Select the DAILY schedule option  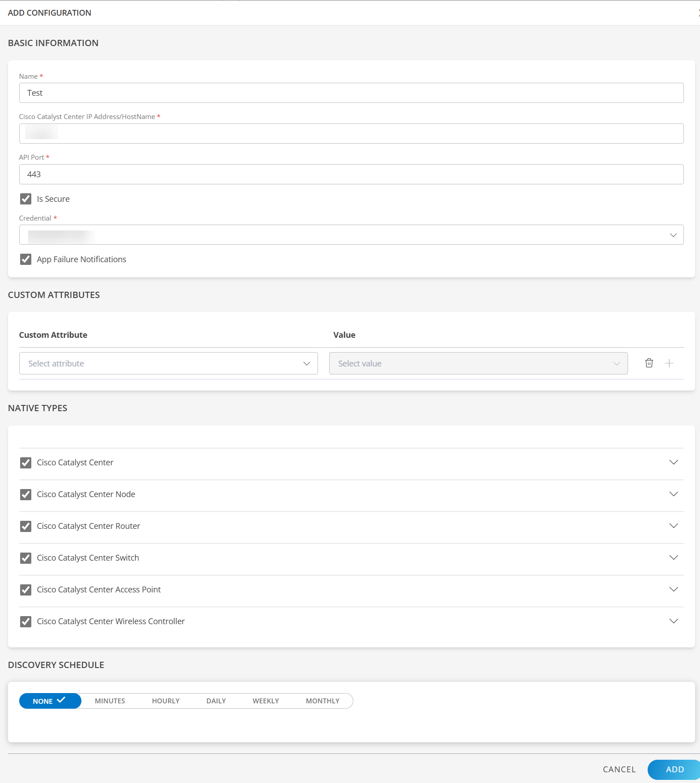point(216,701)
